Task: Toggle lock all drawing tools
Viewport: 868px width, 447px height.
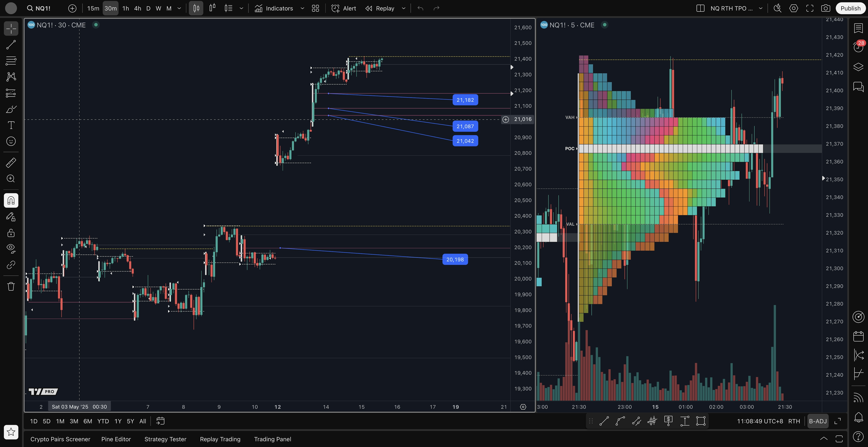Action: pos(11,233)
